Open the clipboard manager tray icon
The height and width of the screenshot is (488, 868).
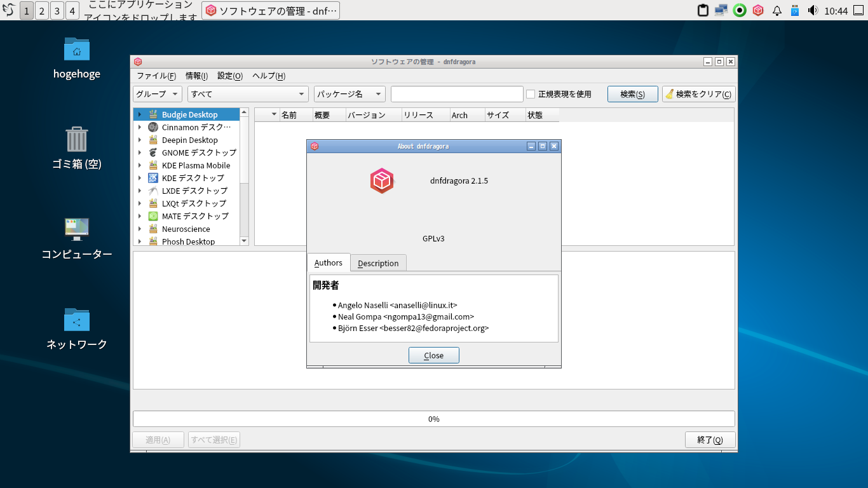coord(703,10)
